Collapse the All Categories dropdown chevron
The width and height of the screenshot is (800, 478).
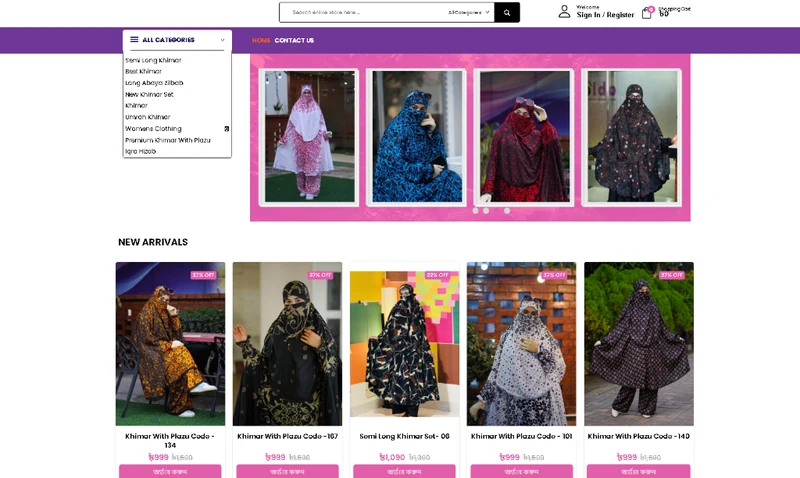coord(222,40)
